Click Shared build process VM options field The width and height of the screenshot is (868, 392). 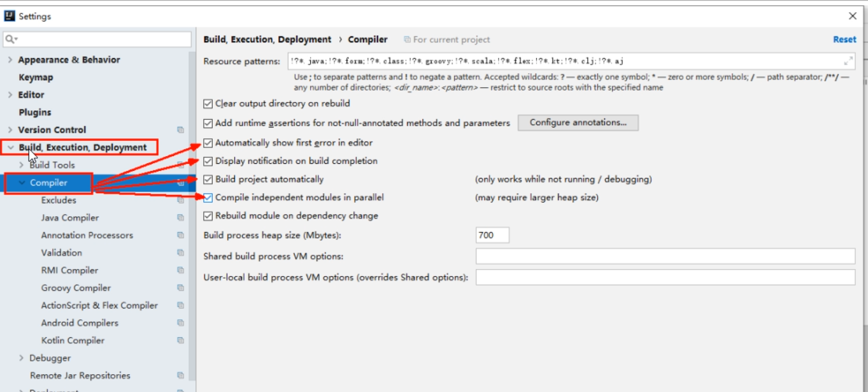(x=665, y=256)
